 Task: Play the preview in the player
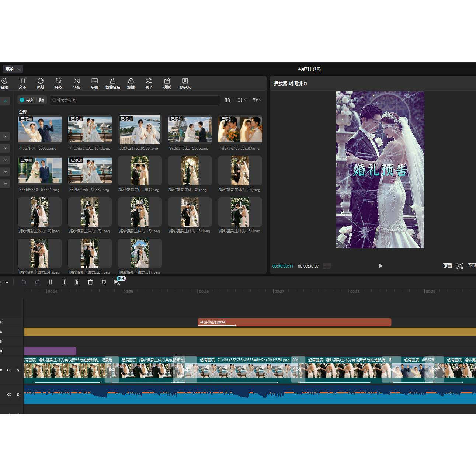pos(381,266)
